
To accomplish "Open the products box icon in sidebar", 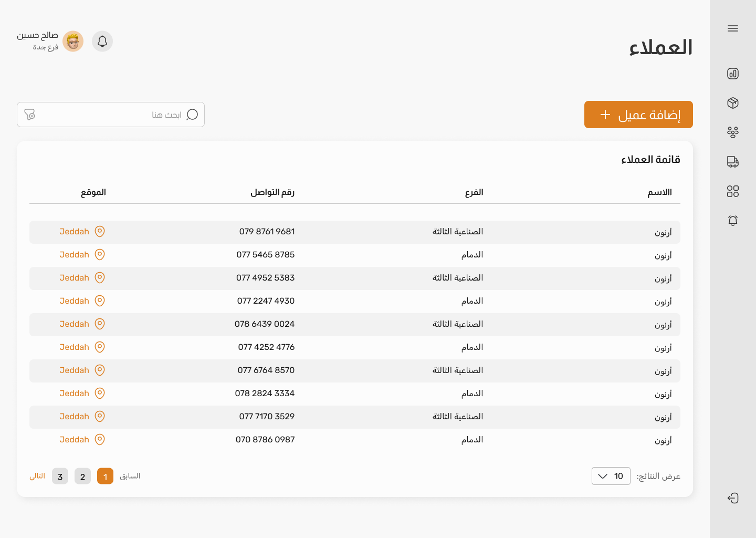I will click(733, 103).
